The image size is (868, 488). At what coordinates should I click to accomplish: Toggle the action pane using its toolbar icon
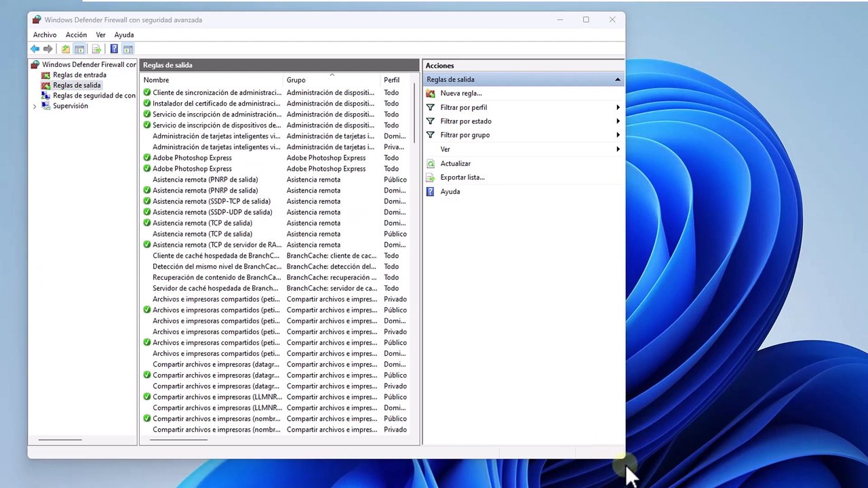click(x=127, y=49)
